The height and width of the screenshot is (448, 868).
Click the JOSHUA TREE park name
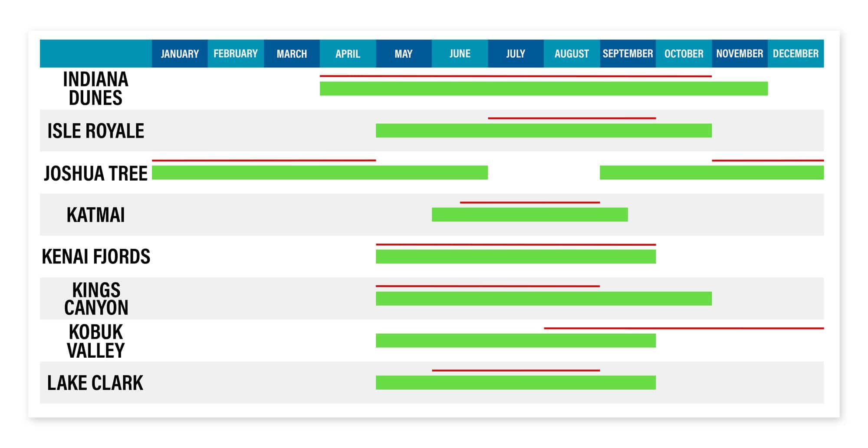(95, 173)
